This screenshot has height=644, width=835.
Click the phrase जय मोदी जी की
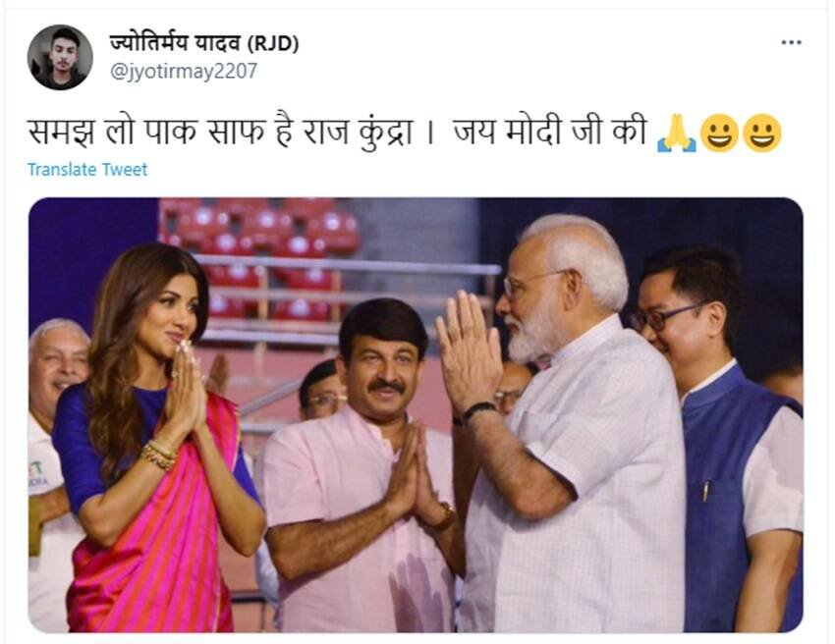click(550, 132)
